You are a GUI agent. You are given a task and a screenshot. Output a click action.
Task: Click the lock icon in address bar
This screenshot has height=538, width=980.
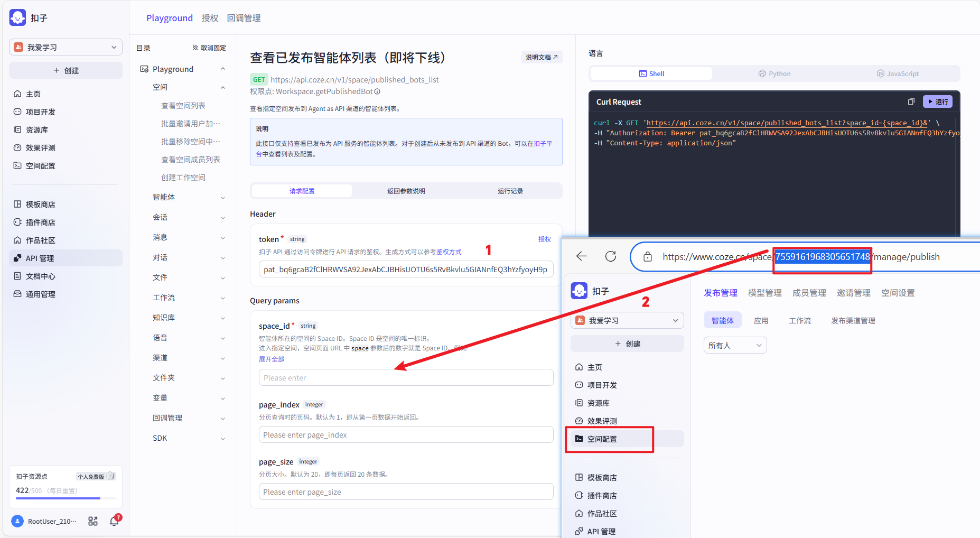coord(647,257)
